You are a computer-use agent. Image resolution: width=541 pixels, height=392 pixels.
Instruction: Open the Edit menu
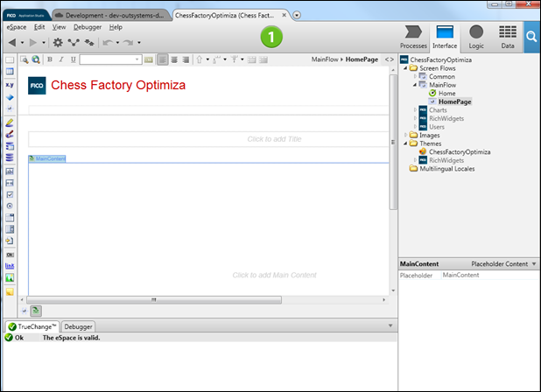pos(39,27)
